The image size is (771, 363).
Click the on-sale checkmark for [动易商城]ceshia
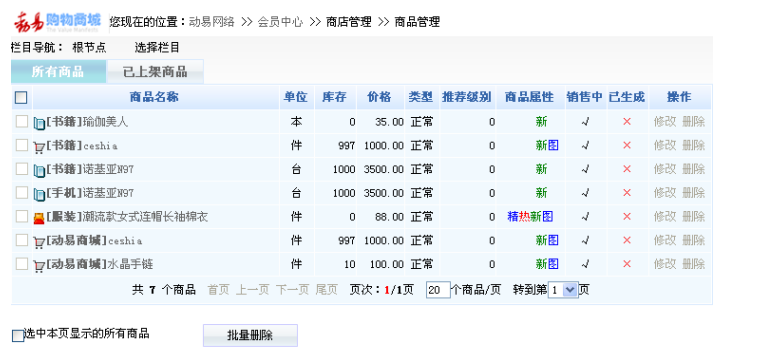pos(585,240)
